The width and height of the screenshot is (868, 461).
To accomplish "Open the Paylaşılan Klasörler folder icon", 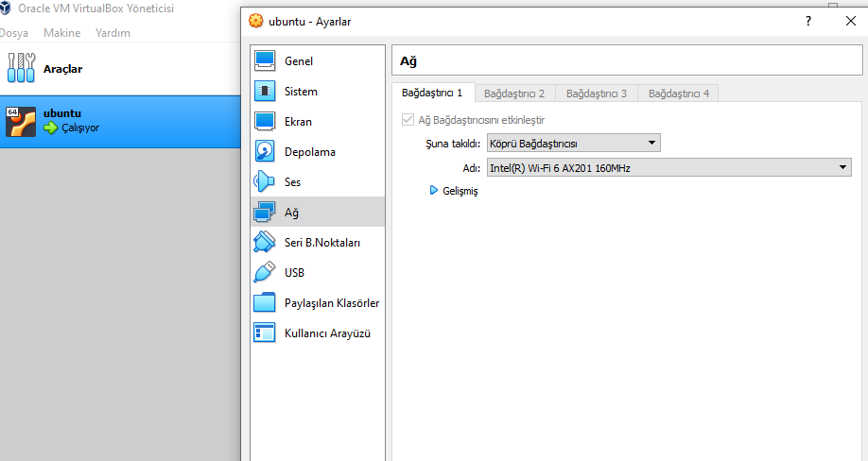I will point(265,302).
